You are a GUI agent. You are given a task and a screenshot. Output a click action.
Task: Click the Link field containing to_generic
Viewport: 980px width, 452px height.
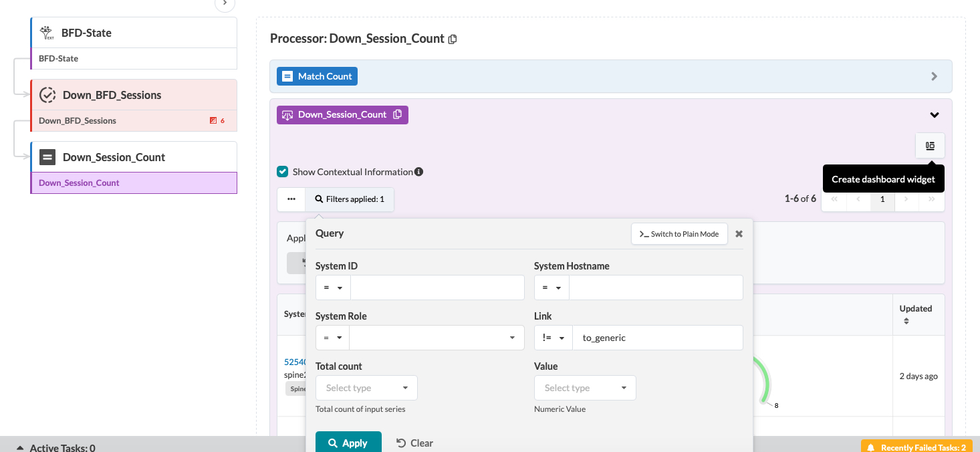tap(658, 338)
